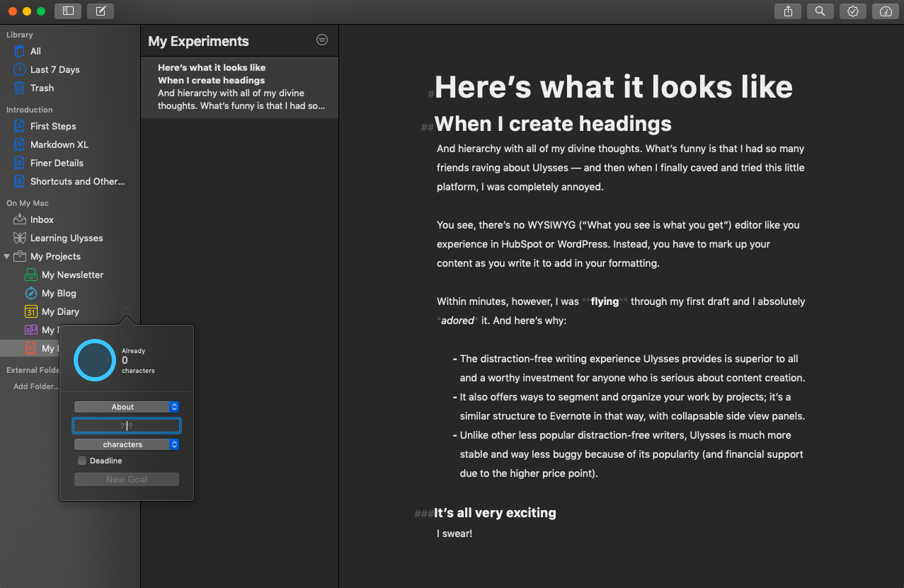The width and height of the screenshot is (904, 588).
Task: Select the sheet 'Here's what it looks like'
Action: (x=239, y=87)
